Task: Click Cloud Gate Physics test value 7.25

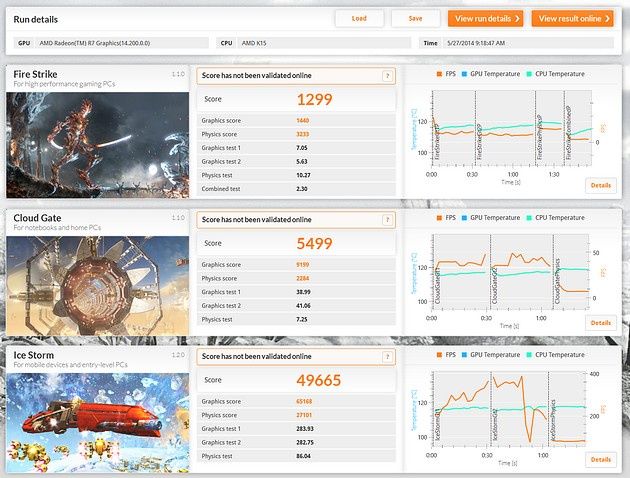Action: coord(302,319)
